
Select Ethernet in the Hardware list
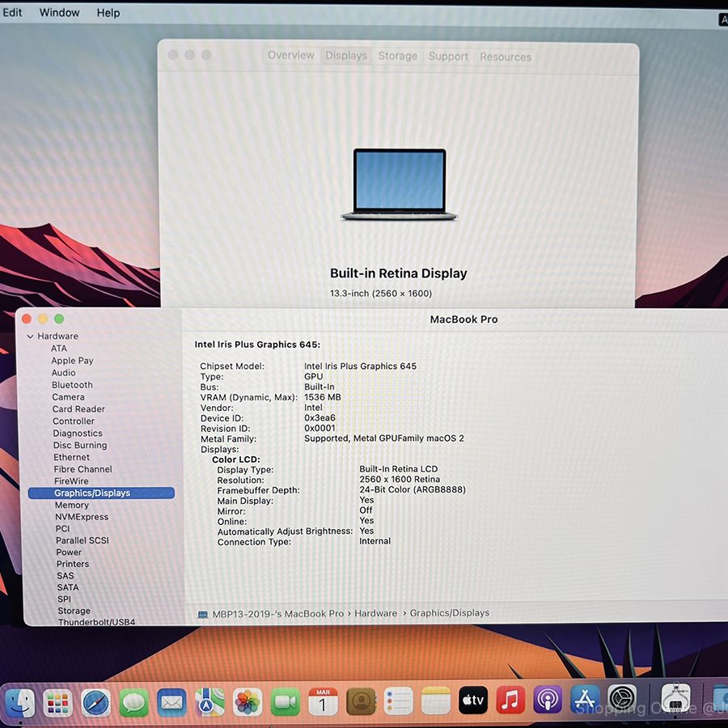[x=71, y=457]
